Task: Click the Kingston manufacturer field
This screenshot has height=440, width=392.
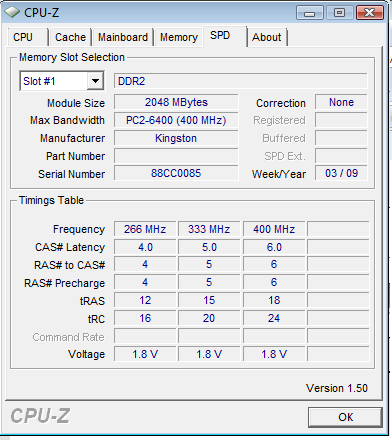Action: [x=176, y=138]
